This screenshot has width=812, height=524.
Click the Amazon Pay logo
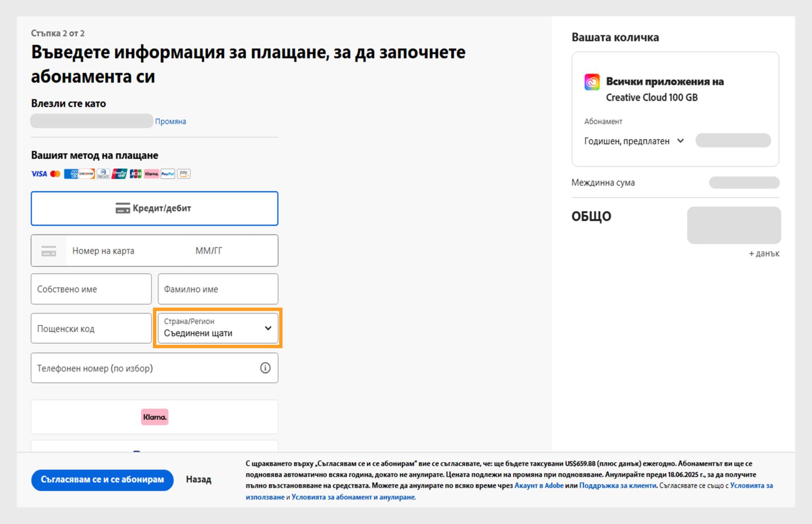point(184,174)
